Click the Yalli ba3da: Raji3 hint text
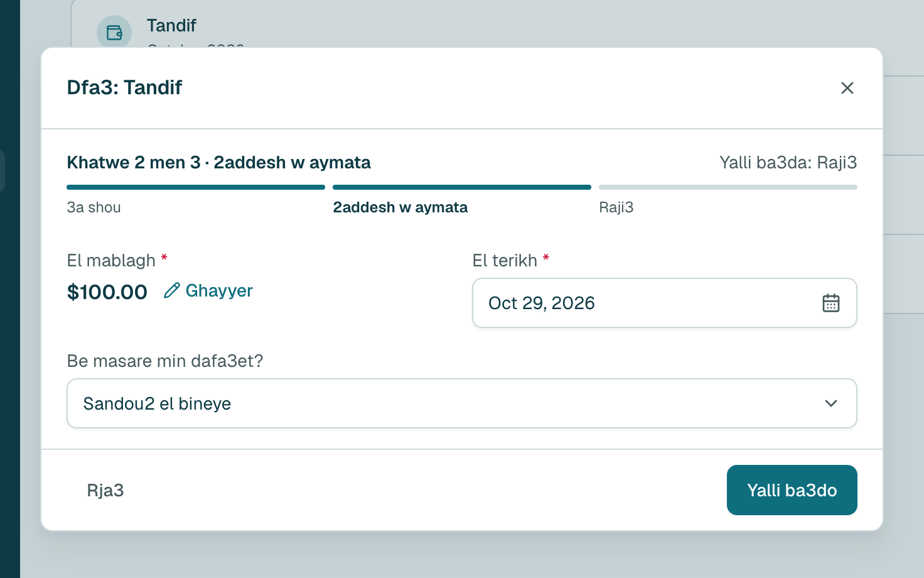Viewport: 924px width, 578px height. click(x=788, y=163)
